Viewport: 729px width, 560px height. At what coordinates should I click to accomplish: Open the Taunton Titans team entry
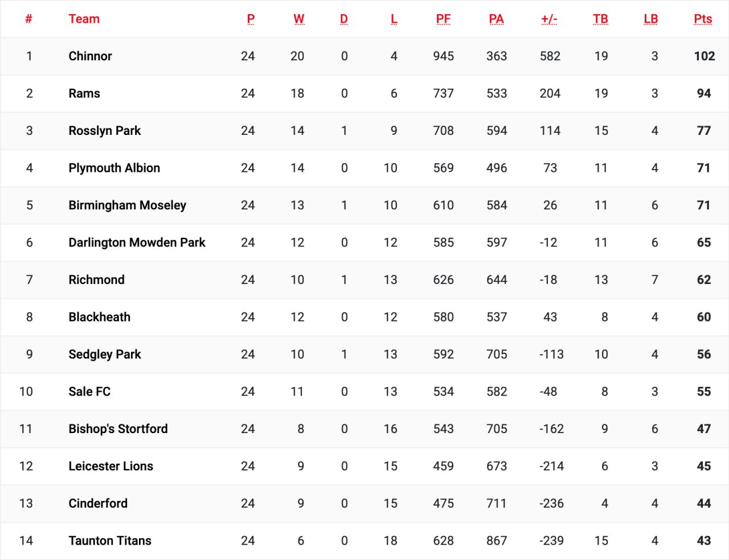pyautogui.click(x=110, y=541)
